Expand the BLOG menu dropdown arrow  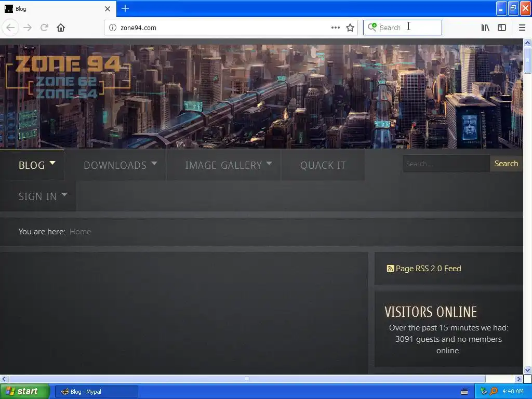[52, 163]
